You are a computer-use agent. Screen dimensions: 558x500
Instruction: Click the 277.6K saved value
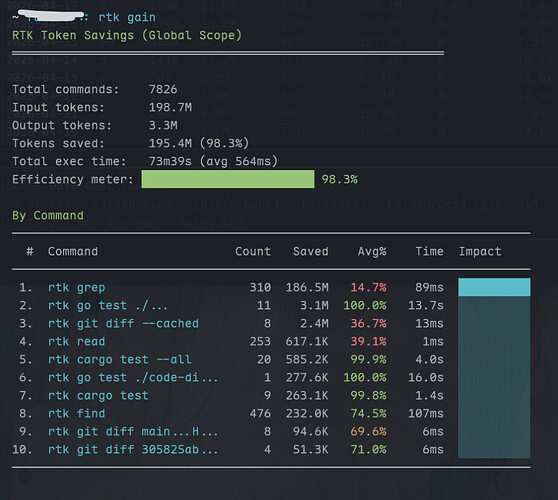(x=307, y=377)
